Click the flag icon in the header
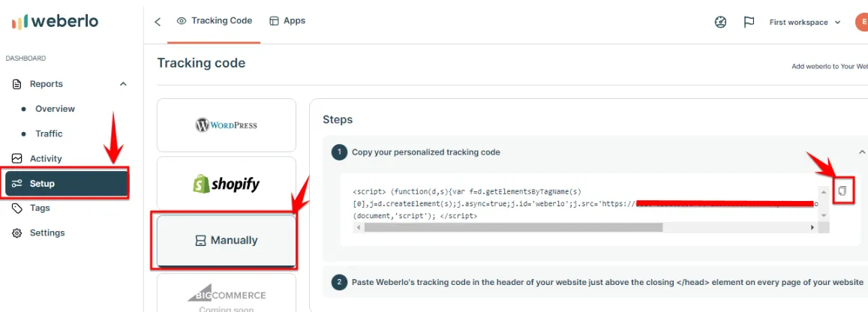Screen dimensions: 868x312 pos(749,22)
